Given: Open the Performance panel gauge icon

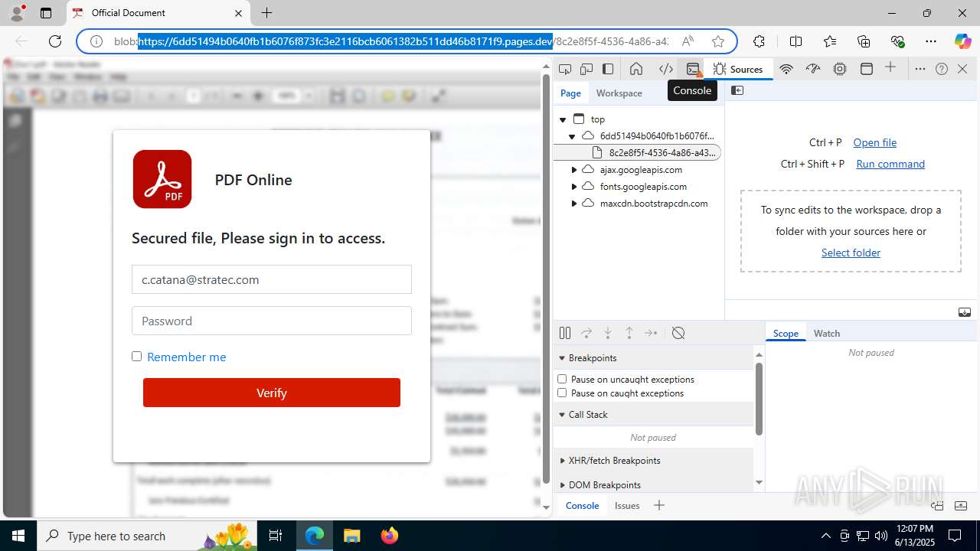Looking at the screenshot, I should coord(813,69).
